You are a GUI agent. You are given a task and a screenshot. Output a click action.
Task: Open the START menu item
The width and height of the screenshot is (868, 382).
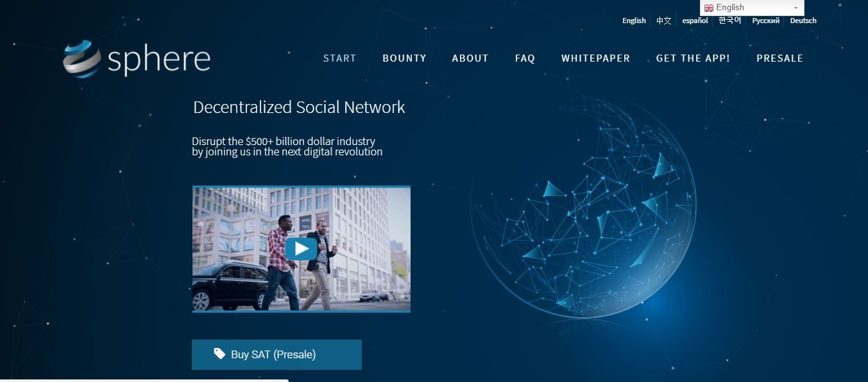(x=339, y=58)
